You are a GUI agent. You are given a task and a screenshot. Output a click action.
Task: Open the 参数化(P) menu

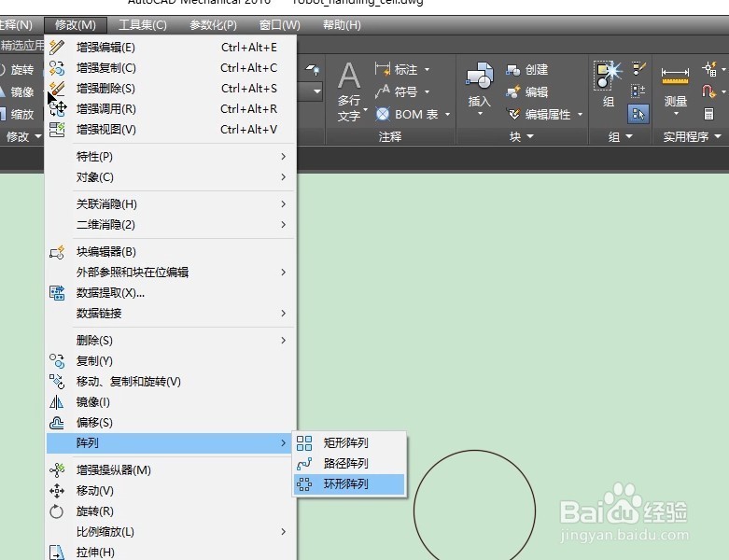pos(213,25)
